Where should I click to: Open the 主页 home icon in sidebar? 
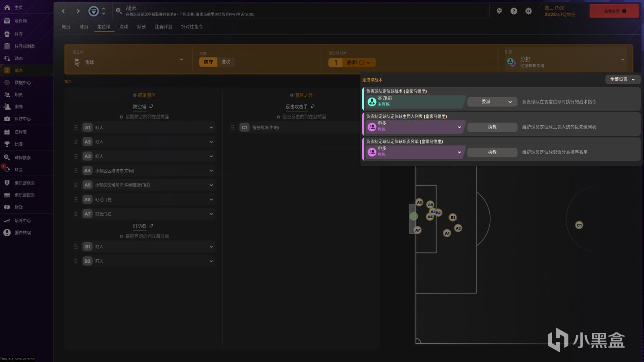pos(7,8)
